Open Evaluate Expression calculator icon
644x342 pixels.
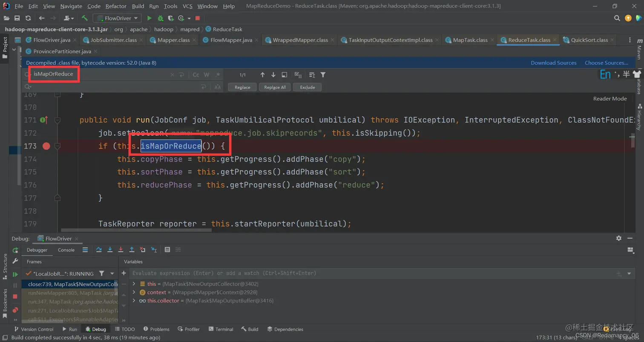[x=167, y=250]
